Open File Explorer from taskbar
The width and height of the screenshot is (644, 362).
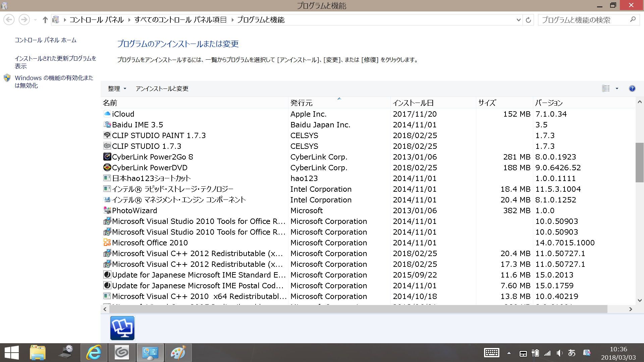[38, 353]
